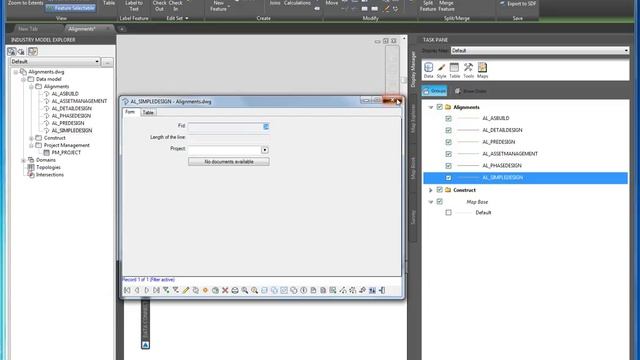Viewport: 640px width, 360px height.
Task: Click Feature Selectable button in ribbon
Action: (x=70, y=8)
